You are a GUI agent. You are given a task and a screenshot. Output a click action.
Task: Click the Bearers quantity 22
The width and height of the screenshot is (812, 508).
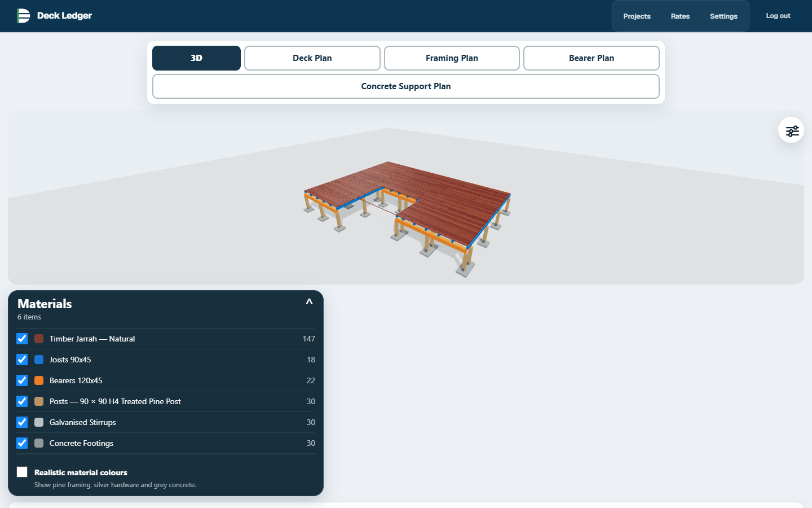[311, 380]
